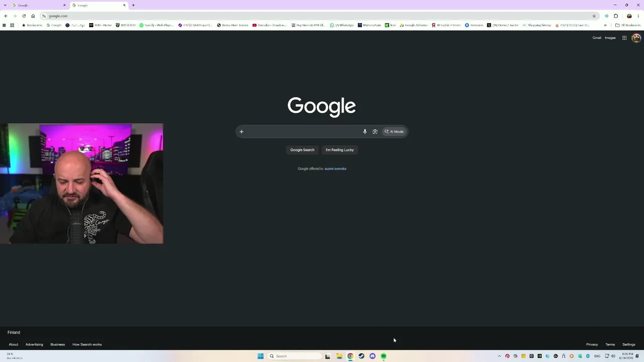Open the tab search dropdown arrow
The width and height of the screenshot is (644, 362).
(6, 5)
